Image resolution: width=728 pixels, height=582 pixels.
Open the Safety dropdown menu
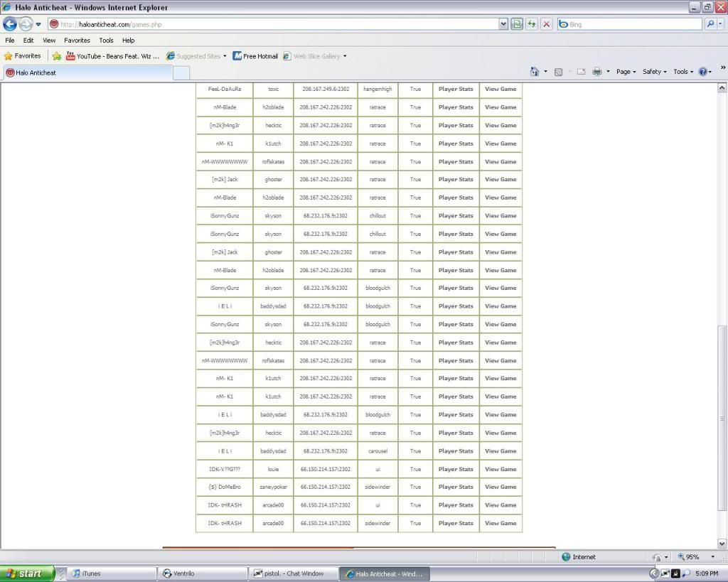click(x=654, y=72)
